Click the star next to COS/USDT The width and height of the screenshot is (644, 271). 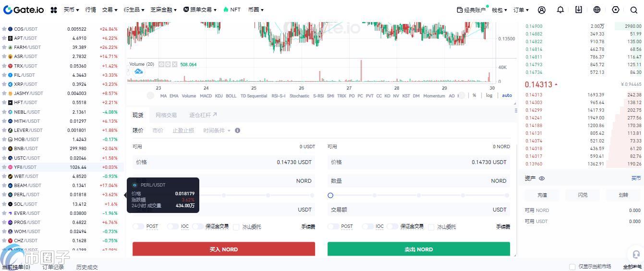pyautogui.click(x=4, y=29)
